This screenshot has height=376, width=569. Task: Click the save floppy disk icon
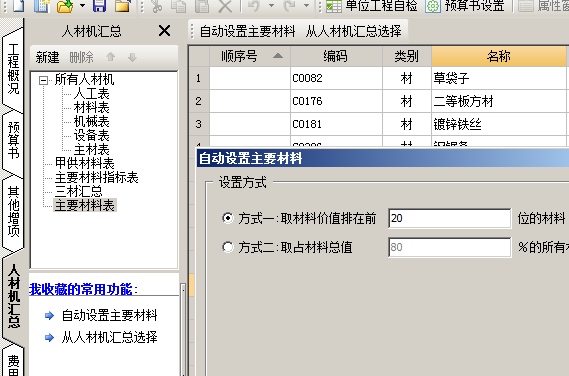coord(99,5)
